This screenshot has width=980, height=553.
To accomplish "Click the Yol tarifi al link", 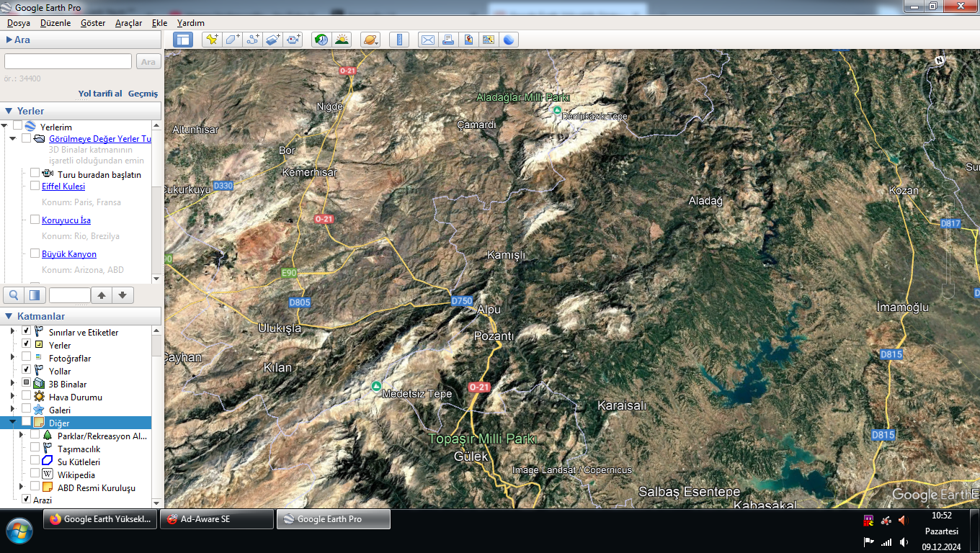I will 100,94.
